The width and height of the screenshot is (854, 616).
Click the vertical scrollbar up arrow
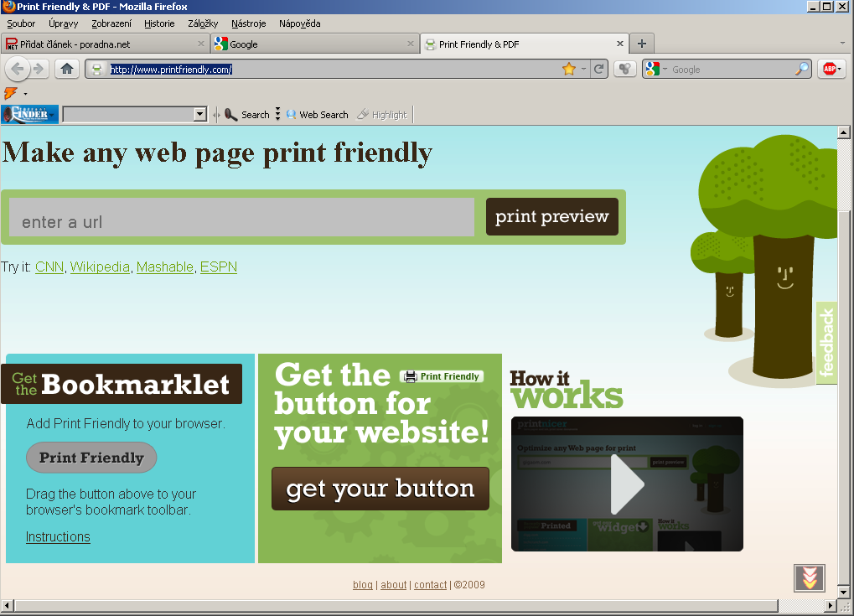pos(843,132)
